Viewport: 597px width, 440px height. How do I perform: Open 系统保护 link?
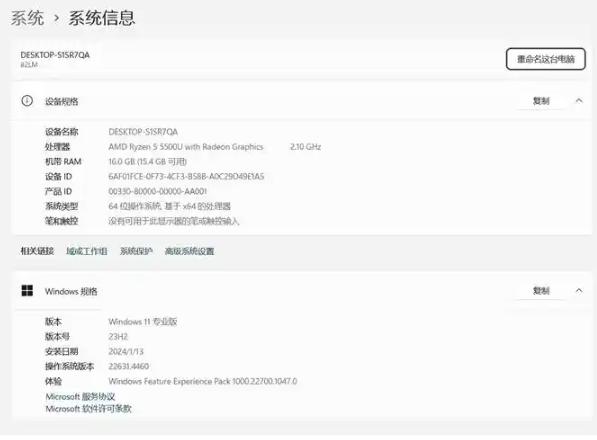click(x=136, y=251)
